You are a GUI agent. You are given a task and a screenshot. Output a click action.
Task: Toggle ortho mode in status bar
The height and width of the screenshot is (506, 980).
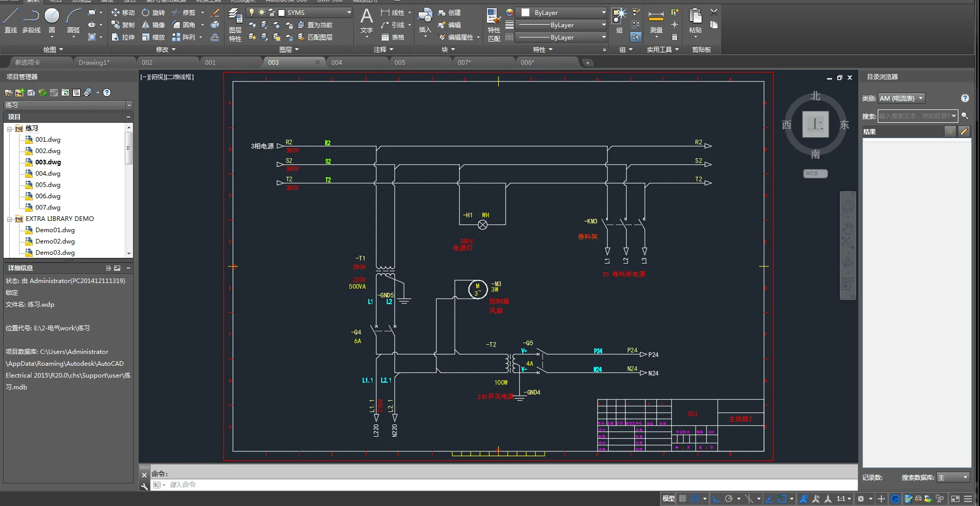pos(717,498)
